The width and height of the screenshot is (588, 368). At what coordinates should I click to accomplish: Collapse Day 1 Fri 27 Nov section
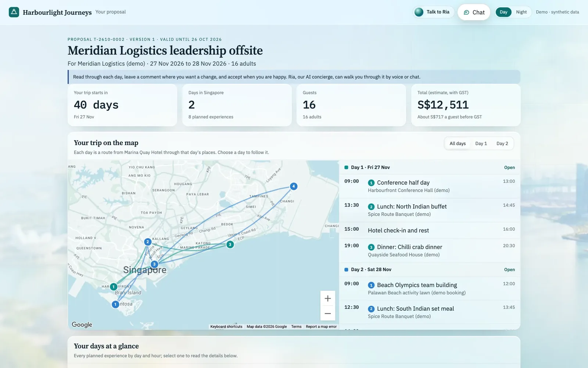point(429,167)
